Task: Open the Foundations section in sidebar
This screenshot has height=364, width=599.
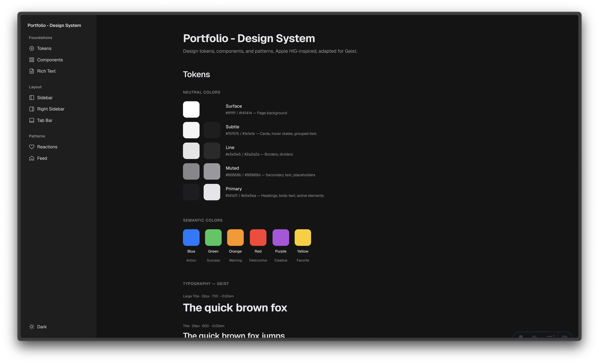Action: [40, 37]
